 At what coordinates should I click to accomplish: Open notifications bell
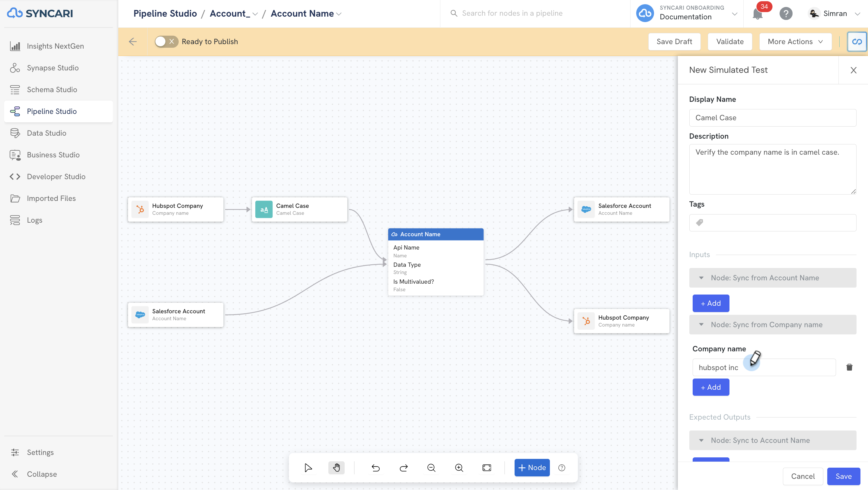(758, 14)
